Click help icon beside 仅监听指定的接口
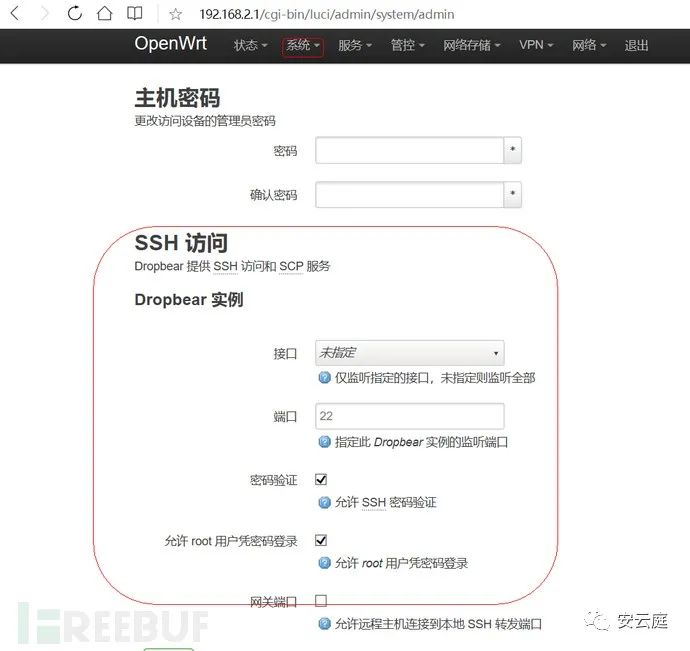 click(x=324, y=378)
